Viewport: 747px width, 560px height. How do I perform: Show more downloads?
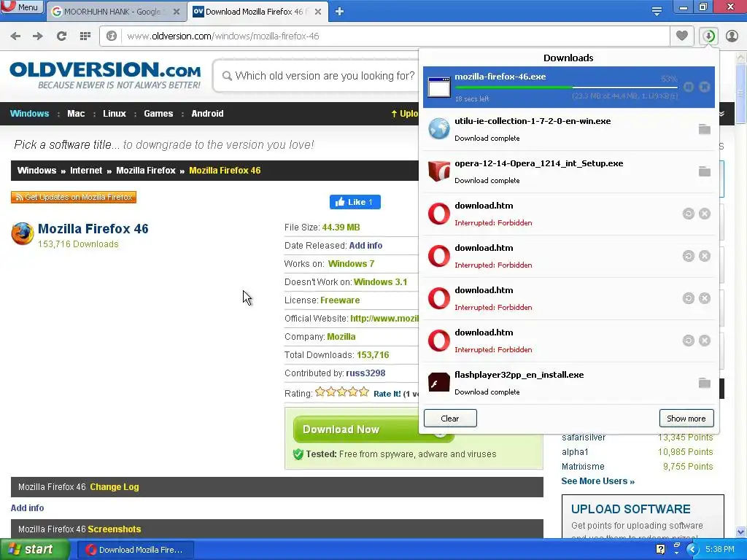(686, 418)
